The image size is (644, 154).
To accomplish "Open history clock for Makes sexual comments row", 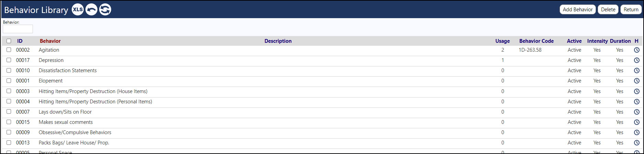I will click(636, 122).
